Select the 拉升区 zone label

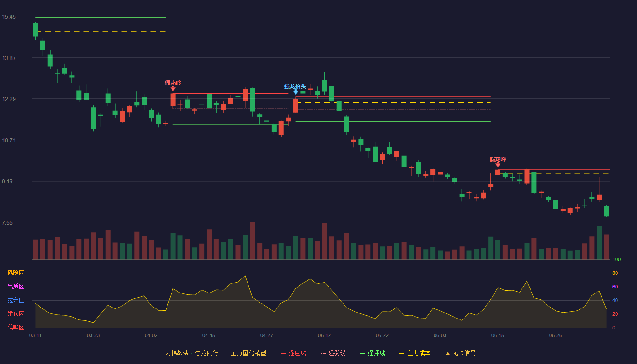pos(15,300)
